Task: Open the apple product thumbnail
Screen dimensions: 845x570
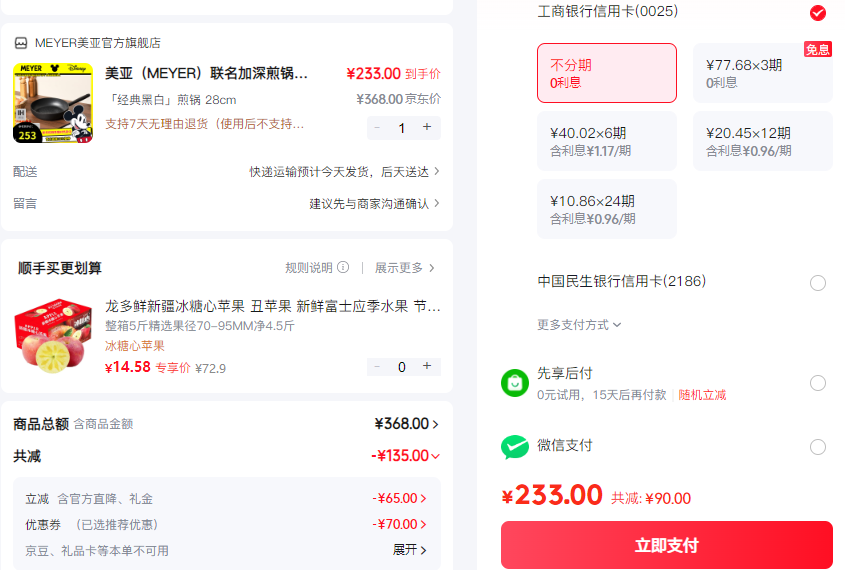Action: point(53,336)
